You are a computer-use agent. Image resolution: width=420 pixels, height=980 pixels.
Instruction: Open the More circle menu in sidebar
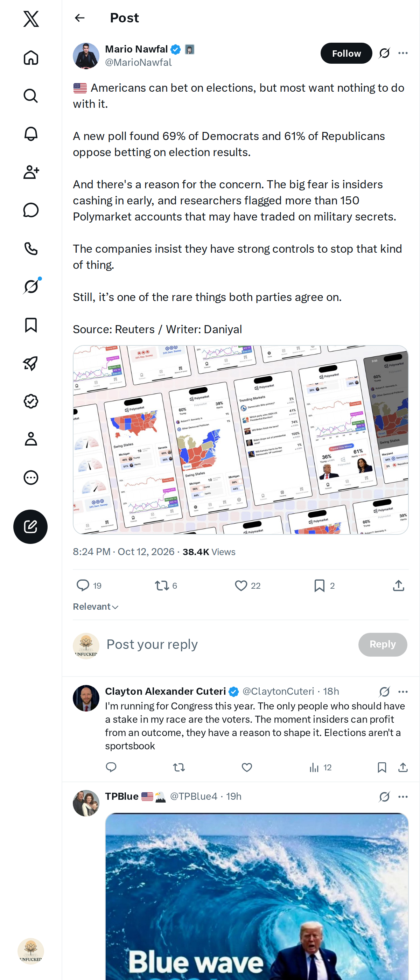pos(31,477)
